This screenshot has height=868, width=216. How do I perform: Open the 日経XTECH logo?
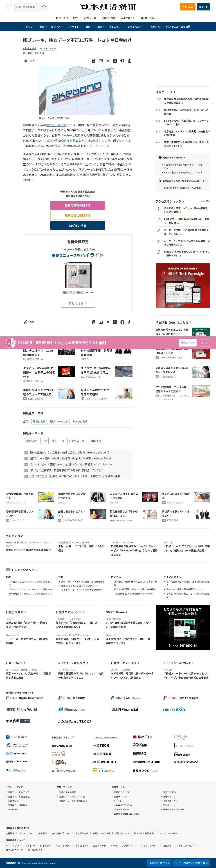click(101, 745)
